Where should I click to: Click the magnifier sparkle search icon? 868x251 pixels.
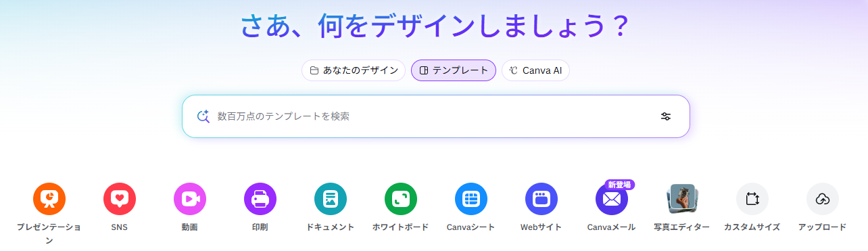click(203, 116)
